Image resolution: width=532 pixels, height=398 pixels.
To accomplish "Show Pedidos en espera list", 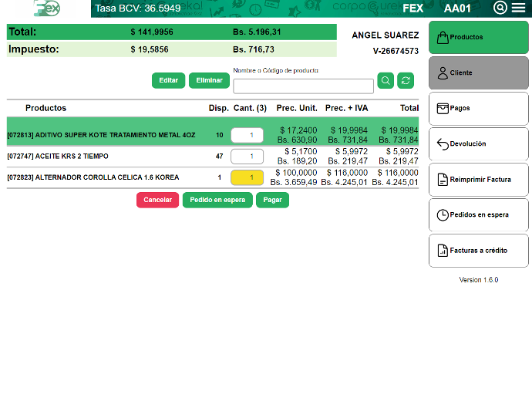I will click(x=478, y=215).
